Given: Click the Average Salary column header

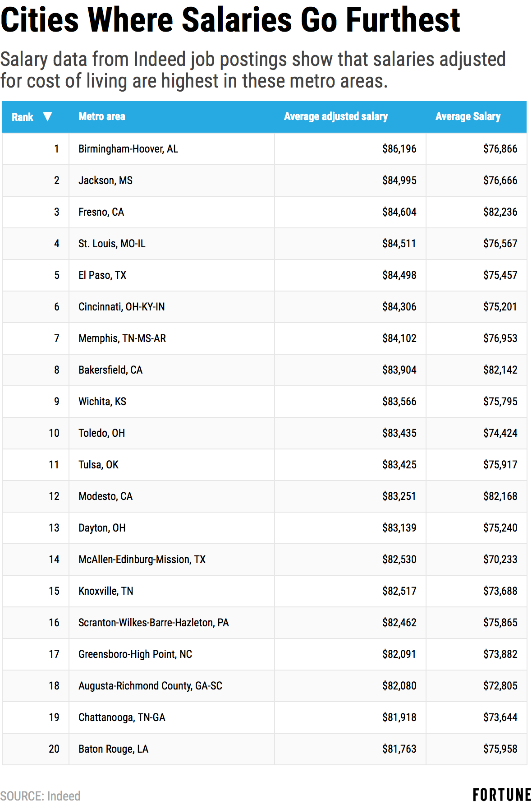Looking at the screenshot, I should coord(468,116).
